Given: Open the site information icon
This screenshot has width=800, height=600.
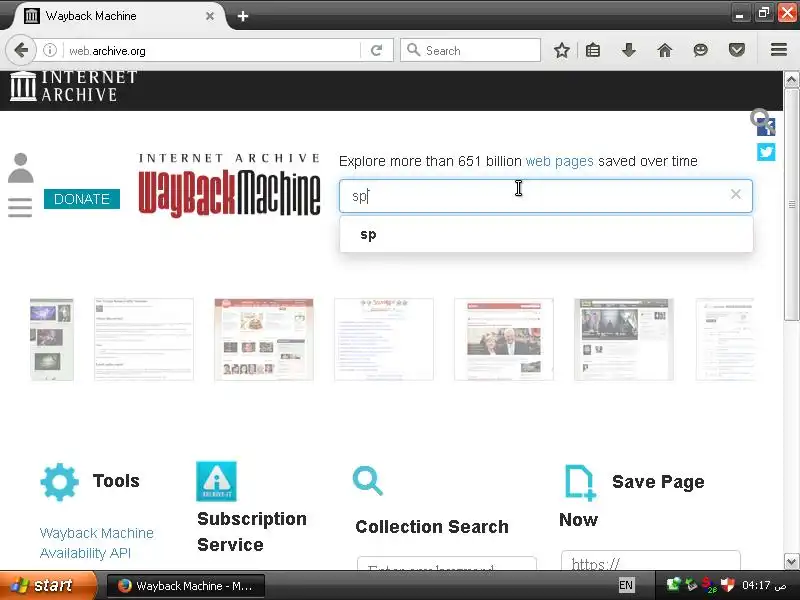Looking at the screenshot, I should point(49,51).
